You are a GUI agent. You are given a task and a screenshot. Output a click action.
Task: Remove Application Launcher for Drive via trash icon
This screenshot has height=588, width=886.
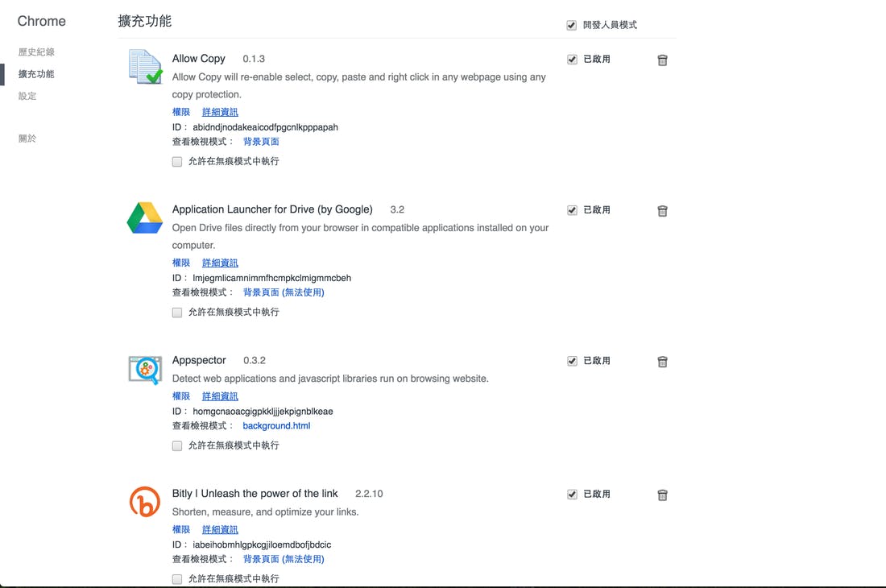tap(662, 211)
